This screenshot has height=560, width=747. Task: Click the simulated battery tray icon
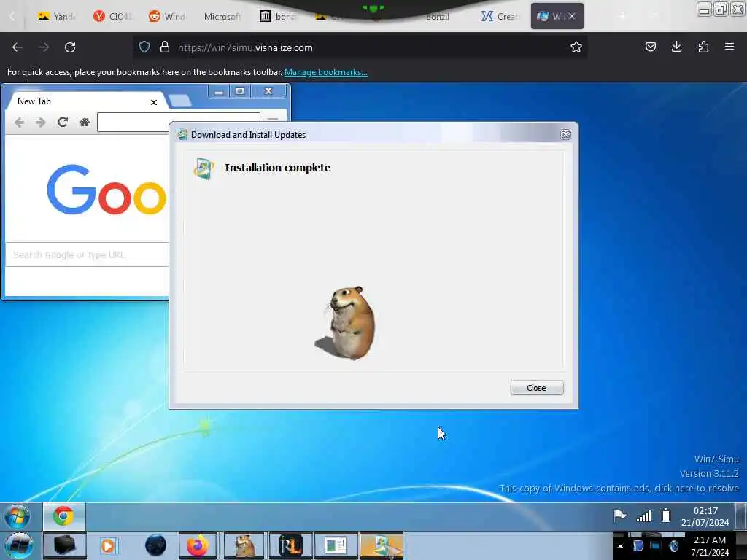(x=666, y=516)
